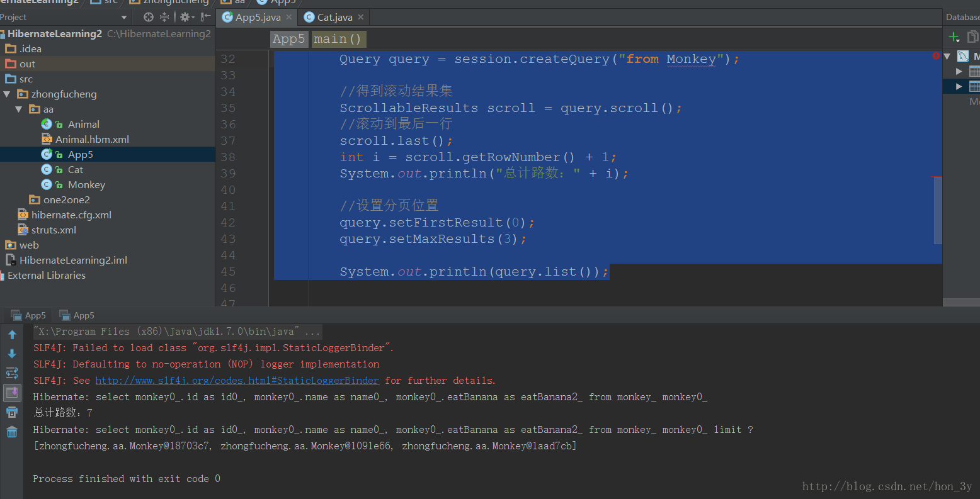Collapse the zhongfucheng folder

click(7, 94)
